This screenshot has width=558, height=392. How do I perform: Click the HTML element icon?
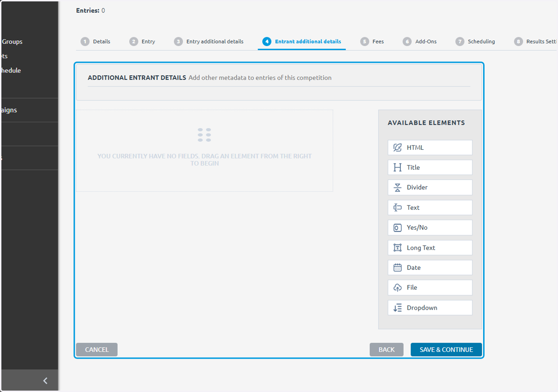coord(398,147)
